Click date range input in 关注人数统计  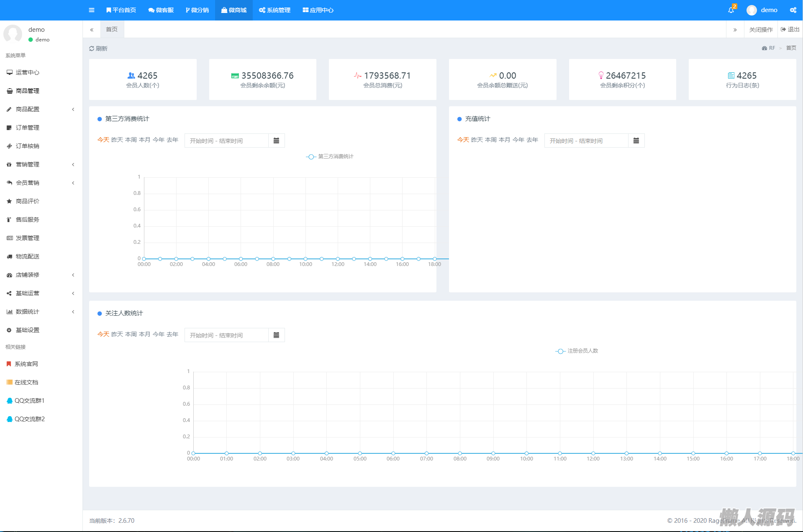(226, 335)
